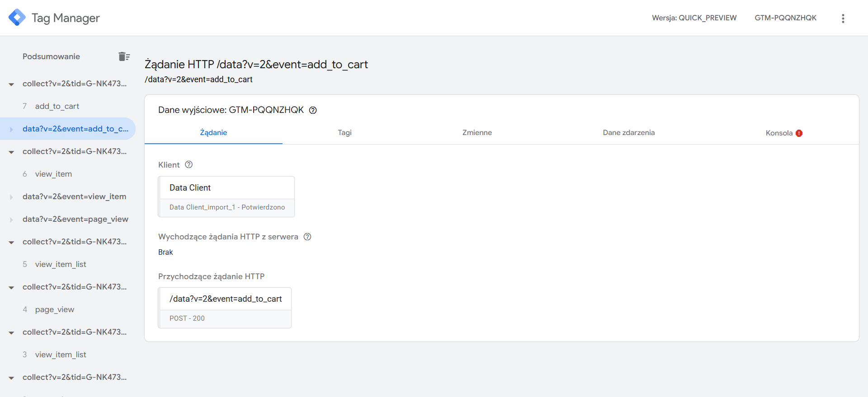Collapse the last visible collect request arrow
868x397 pixels.
click(11, 378)
